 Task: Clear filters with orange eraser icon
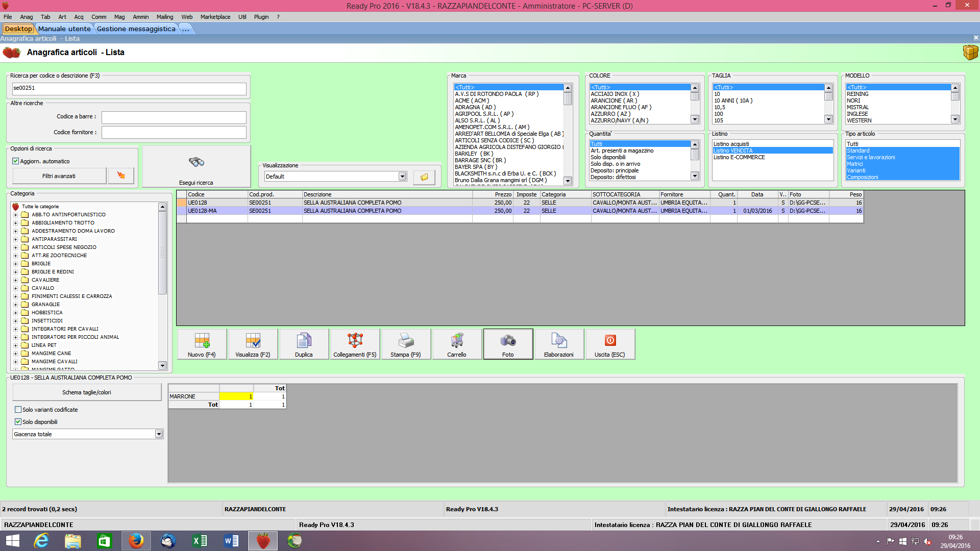(121, 176)
